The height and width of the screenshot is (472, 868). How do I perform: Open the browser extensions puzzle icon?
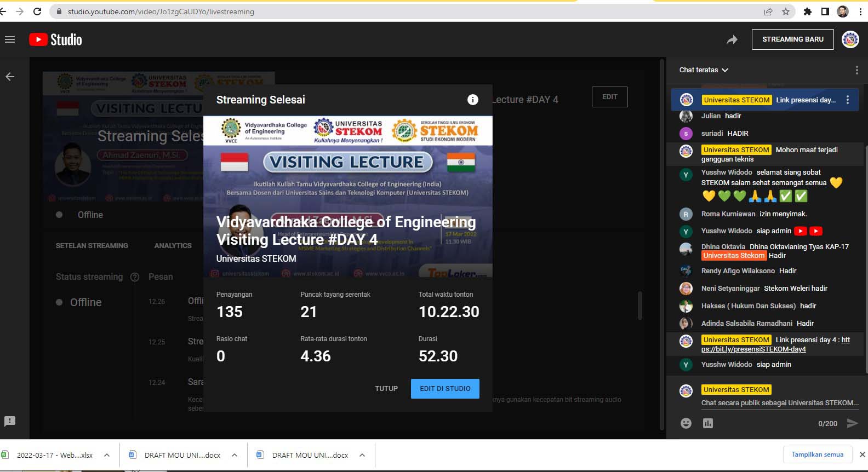point(807,11)
